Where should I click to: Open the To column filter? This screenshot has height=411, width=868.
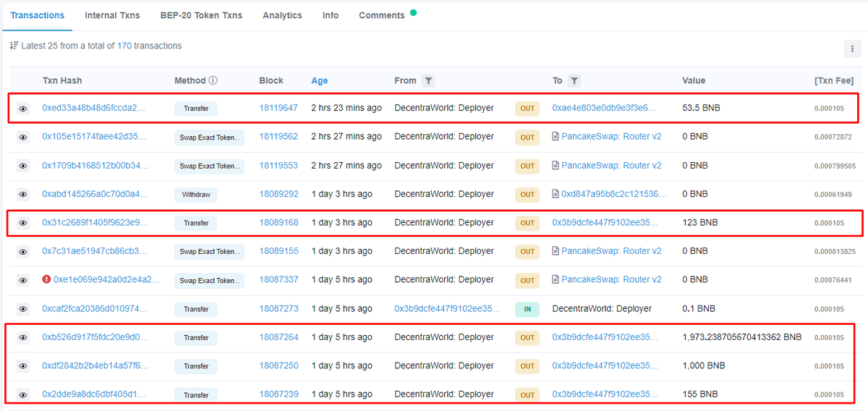574,81
